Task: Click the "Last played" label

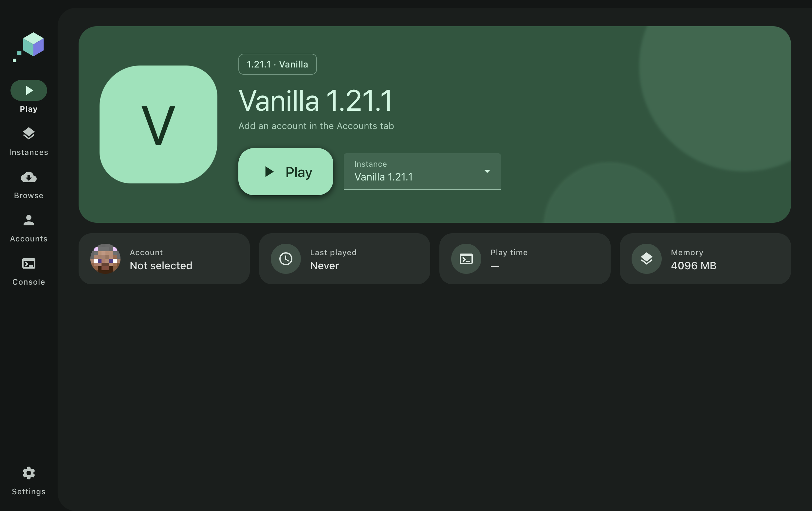Action: click(333, 252)
